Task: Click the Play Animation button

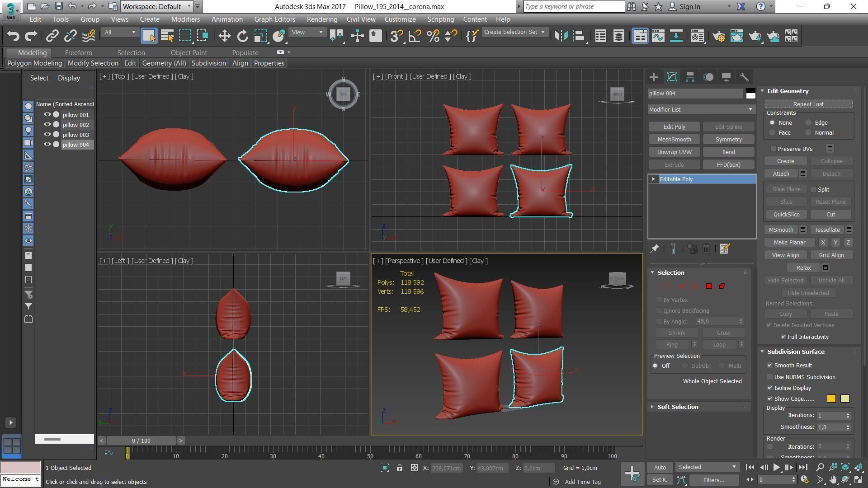Action: (776, 468)
